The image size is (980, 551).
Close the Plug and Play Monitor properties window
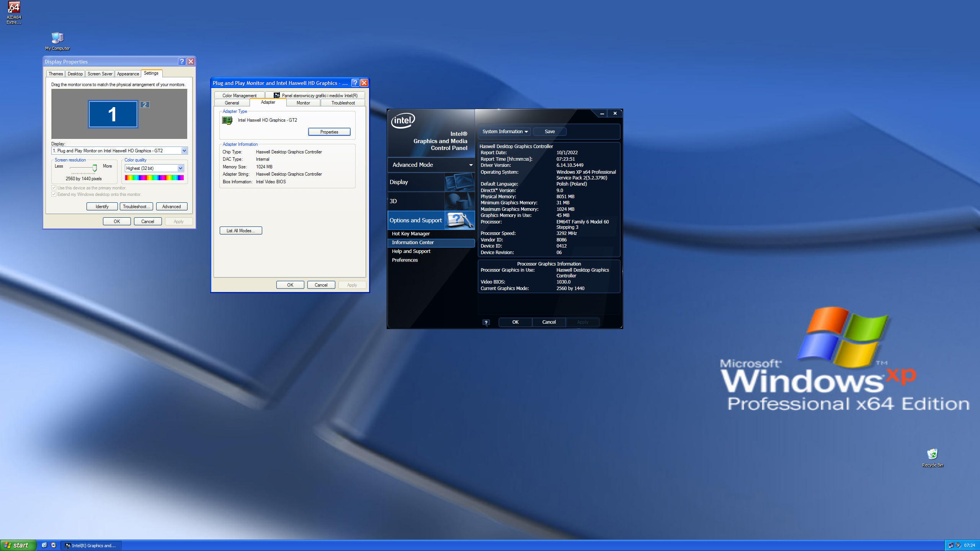click(364, 83)
